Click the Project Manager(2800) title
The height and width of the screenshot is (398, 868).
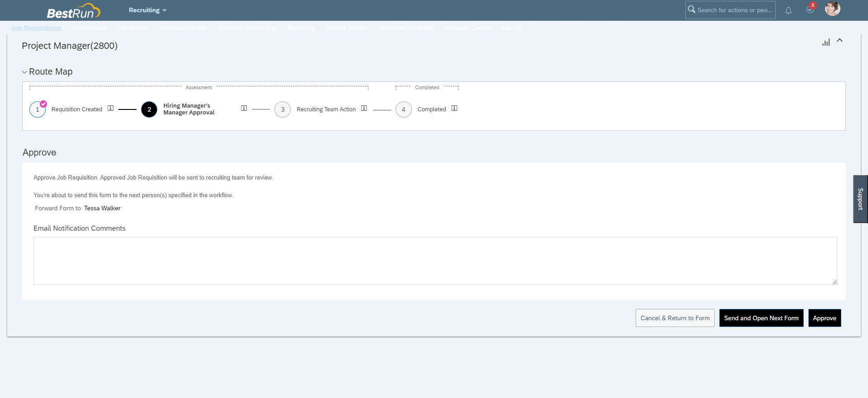[70, 46]
